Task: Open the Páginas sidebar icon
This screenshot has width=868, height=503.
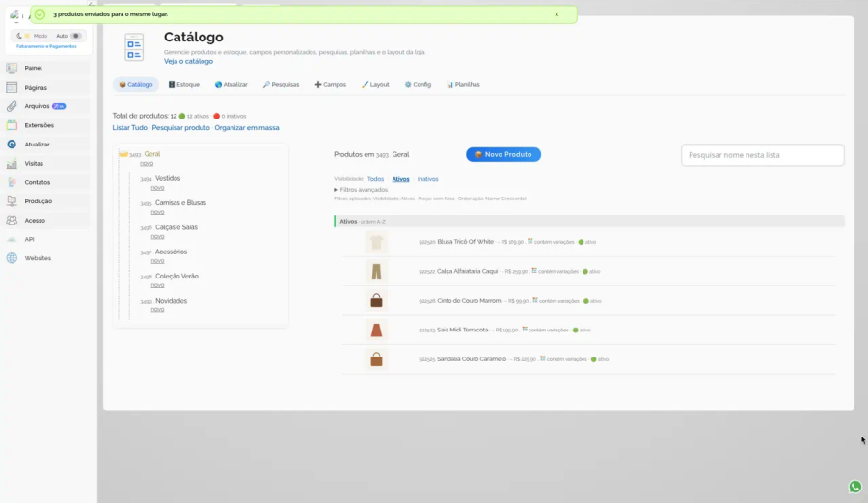Action: (x=12, y=88)
